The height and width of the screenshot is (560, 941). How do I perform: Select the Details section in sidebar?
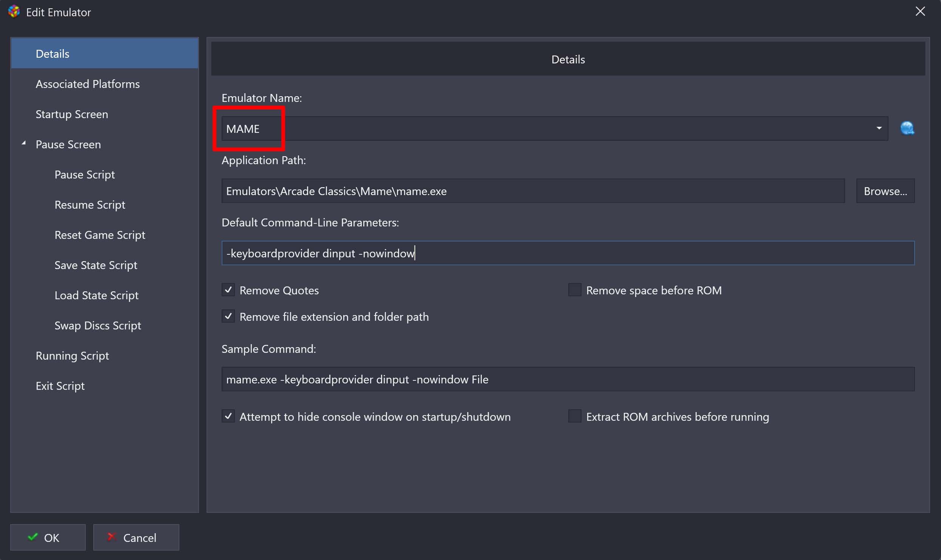pos(105,53)
